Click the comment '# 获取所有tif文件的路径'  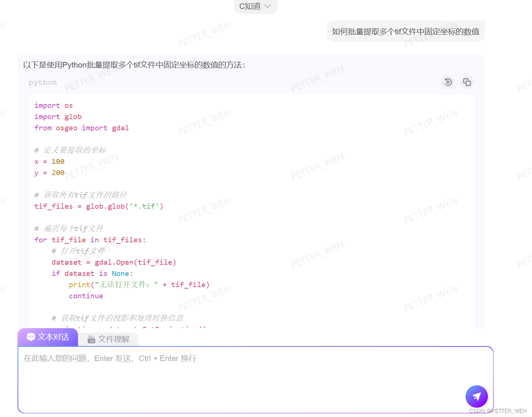81,195
